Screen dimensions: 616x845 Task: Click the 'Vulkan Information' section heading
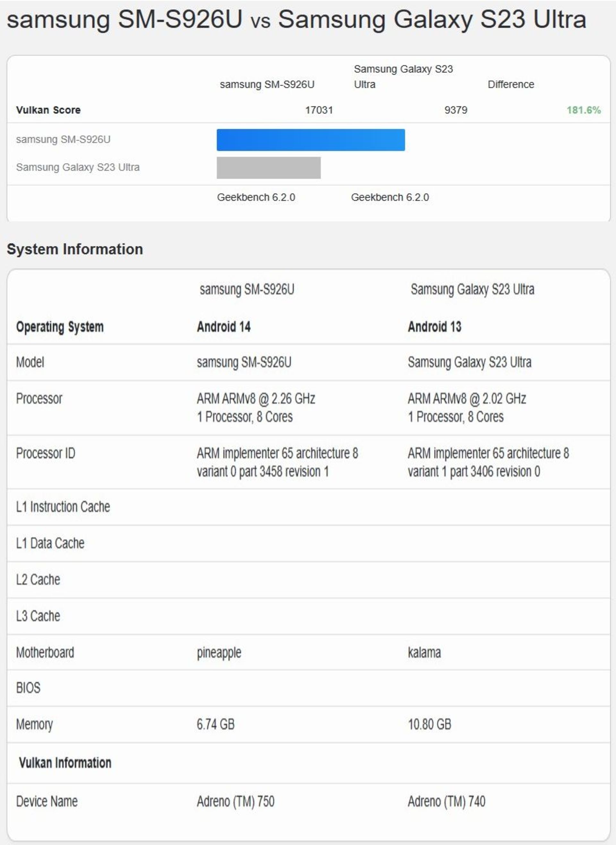click(x=65, y=763)
